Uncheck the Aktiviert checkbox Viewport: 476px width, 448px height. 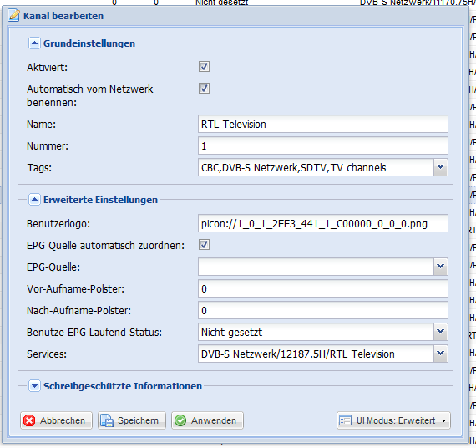(x=204, y=67)
